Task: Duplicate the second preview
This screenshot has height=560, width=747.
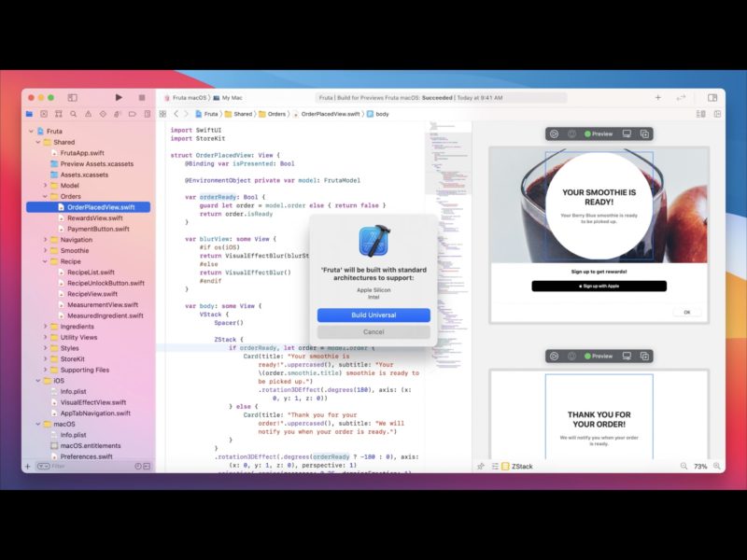Action: coord(644,356)
